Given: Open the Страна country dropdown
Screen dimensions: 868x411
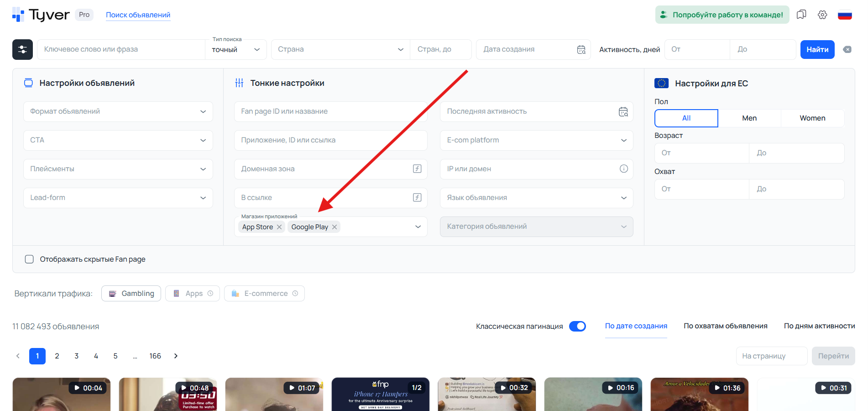Looking at the screenshot, I should click(x=340, y=49).
